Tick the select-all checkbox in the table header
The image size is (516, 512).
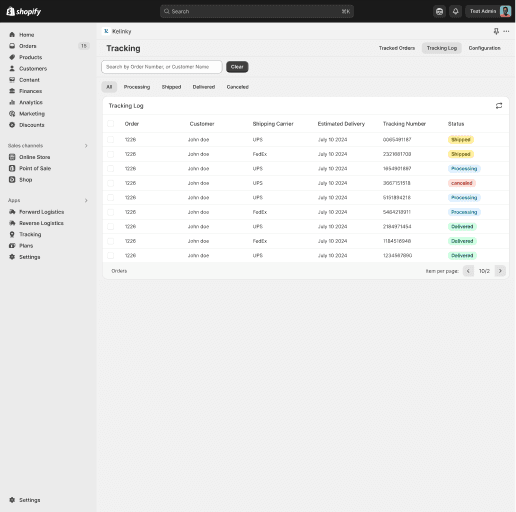point(111,124)
